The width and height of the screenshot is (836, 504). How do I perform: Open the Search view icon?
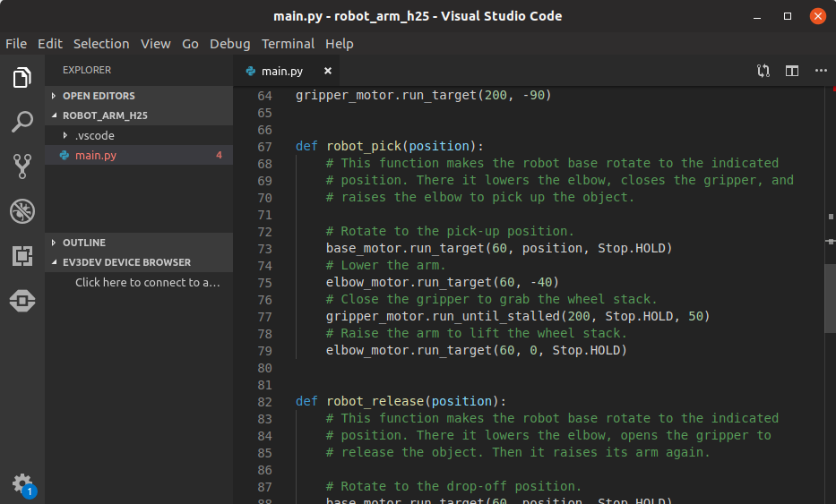coord(22,122)
